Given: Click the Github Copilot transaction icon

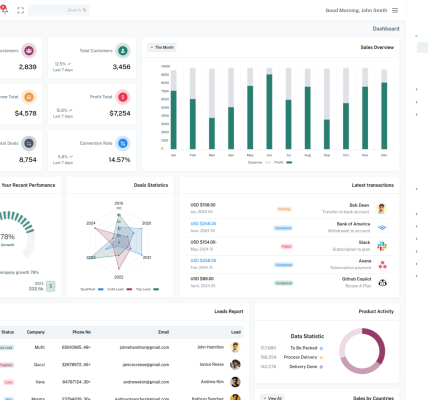Looking at the screenshot, I should pyautogui.click(x=382, y=283).
